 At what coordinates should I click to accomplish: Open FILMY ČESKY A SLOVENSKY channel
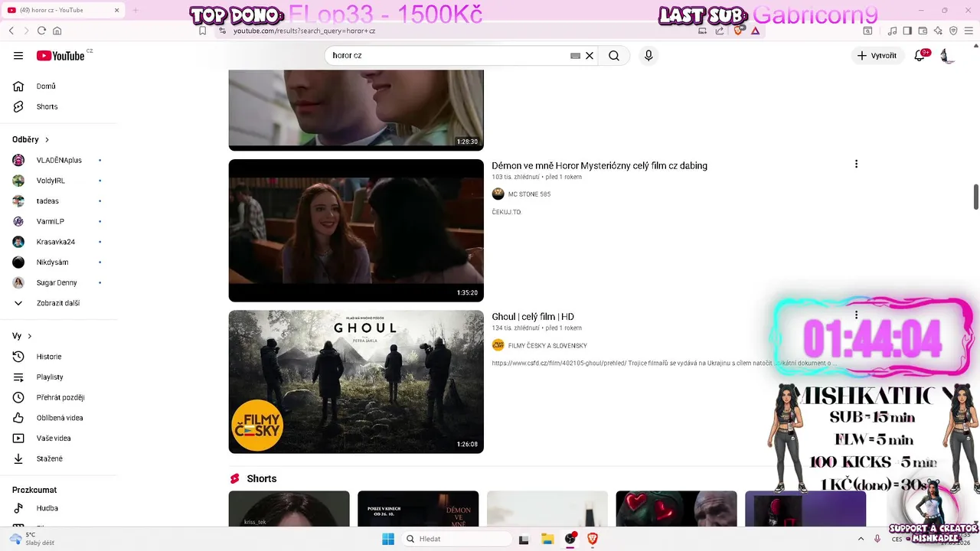point(547,346)
